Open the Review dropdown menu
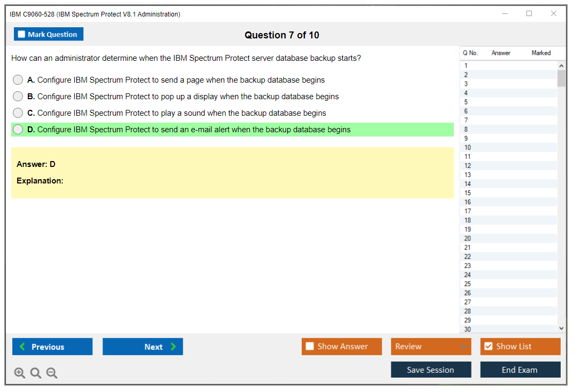This screenshot has width=574, height=392. [x=430, y=347]
